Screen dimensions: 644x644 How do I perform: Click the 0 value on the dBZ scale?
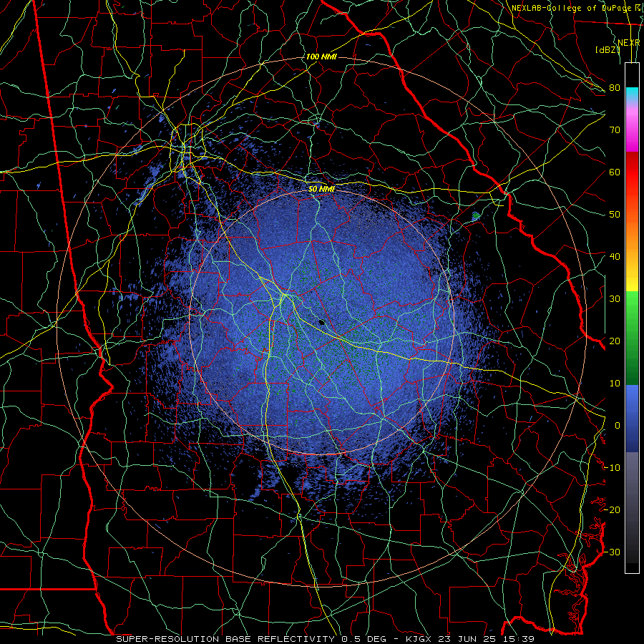pos(618,426)
